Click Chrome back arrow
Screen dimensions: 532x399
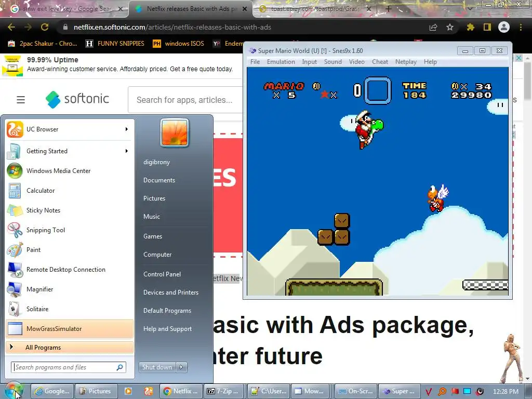pyautogui.click(x=11, y=27)
